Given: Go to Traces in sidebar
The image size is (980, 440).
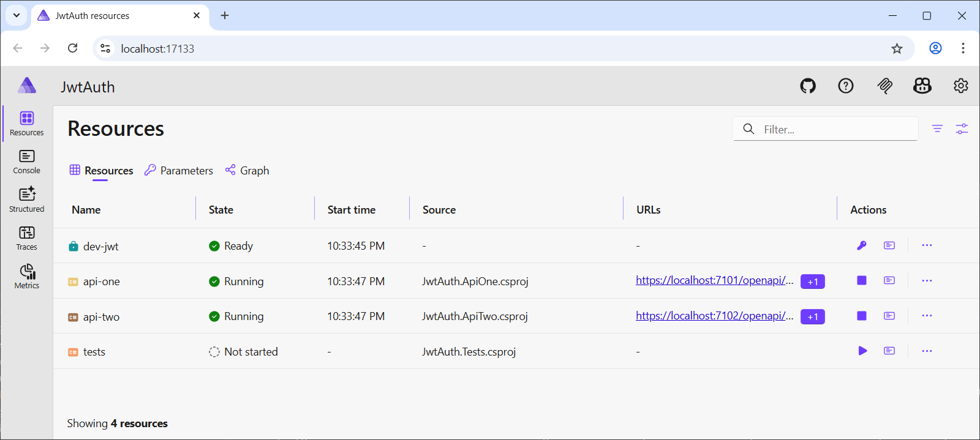Looking at the screenshot, I should pyautogui.click(x=27, y=239).
